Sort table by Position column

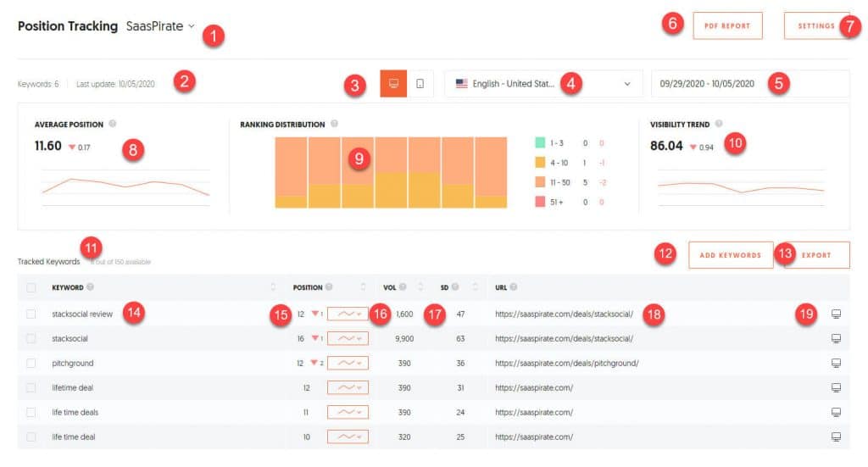(363, 287)
